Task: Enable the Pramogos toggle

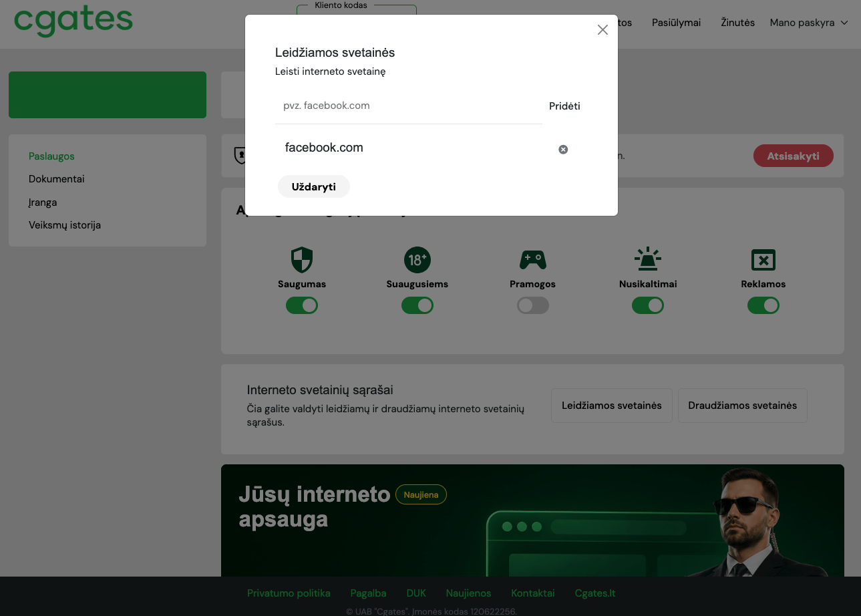Action: tap(533, 305)
